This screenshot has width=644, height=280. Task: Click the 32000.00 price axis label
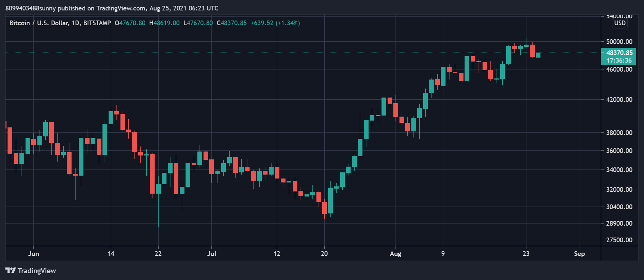619,190
